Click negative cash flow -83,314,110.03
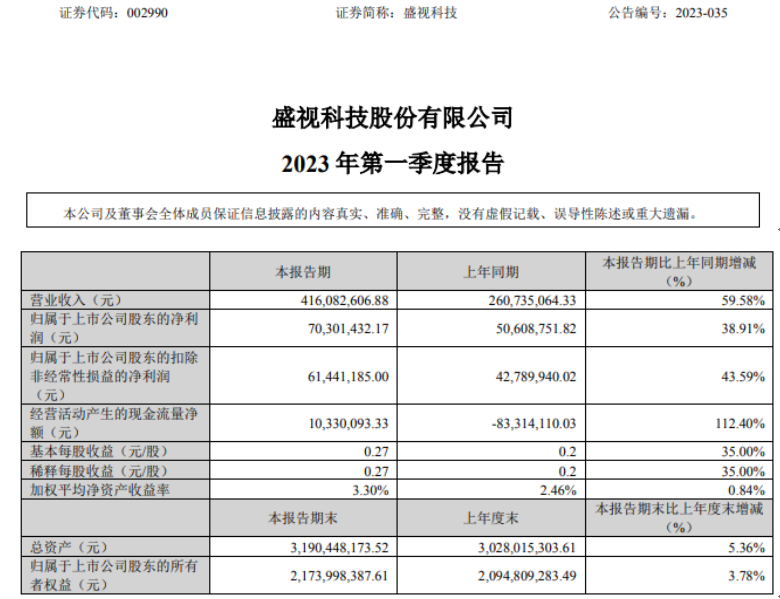This screenshot has width=780, height=599. point(534,423)
